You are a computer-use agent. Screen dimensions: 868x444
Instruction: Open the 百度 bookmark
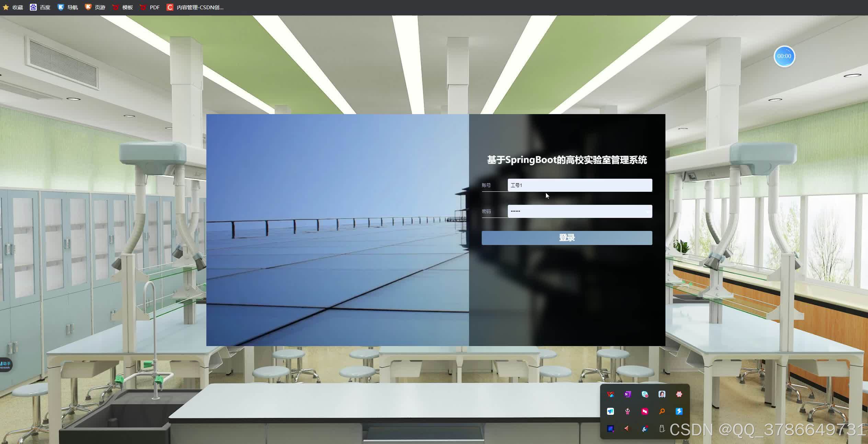tap(40, 7)
